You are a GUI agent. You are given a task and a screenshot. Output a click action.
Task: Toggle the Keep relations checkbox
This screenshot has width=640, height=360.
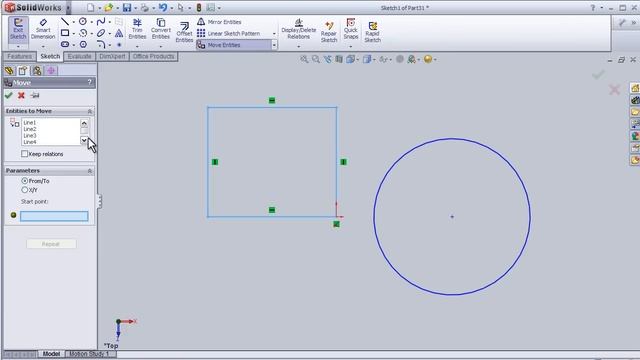tap(24, 154)
